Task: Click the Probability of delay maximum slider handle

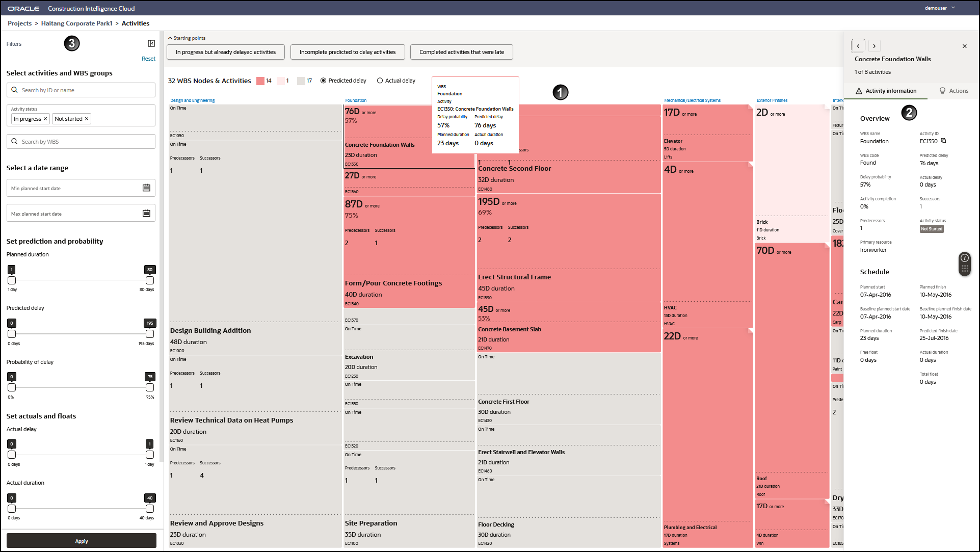Action: click(x=150, y=387)
